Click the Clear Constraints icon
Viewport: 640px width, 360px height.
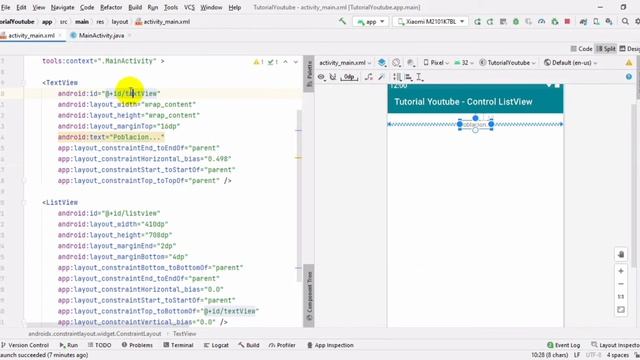click(369, 77)
